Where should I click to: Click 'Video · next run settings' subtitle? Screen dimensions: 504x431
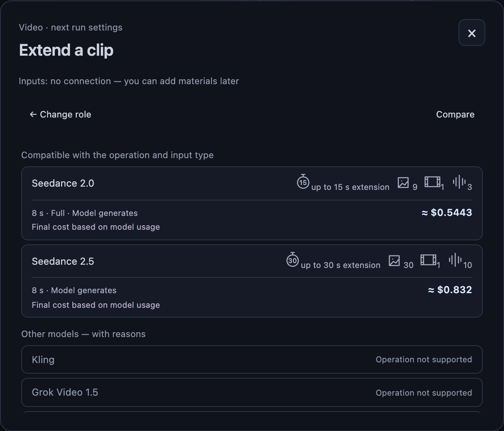[71, 28]
